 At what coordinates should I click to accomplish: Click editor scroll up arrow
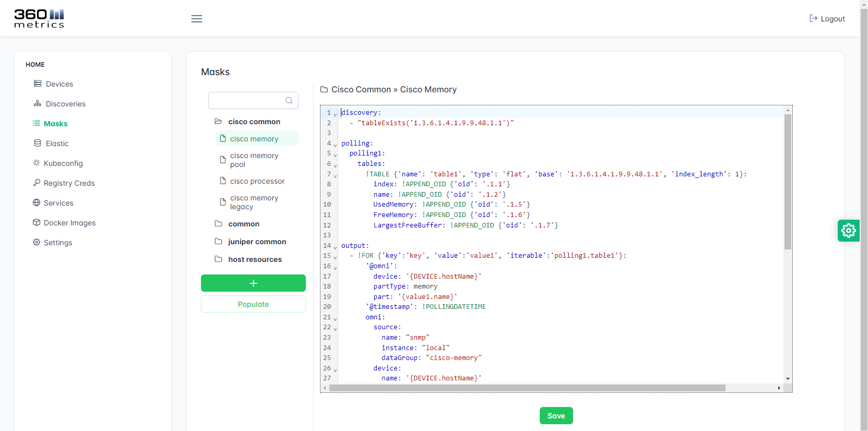tap(788, 110)
